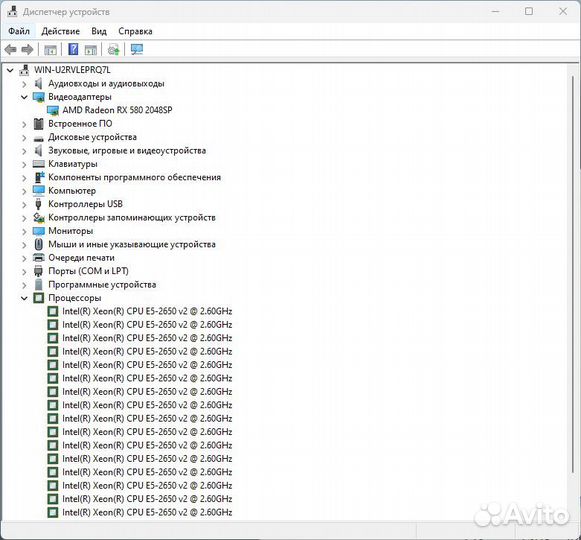581x540 pixels.
Task: Click the properties pane icon beside Help
Action: coord(91,49)
